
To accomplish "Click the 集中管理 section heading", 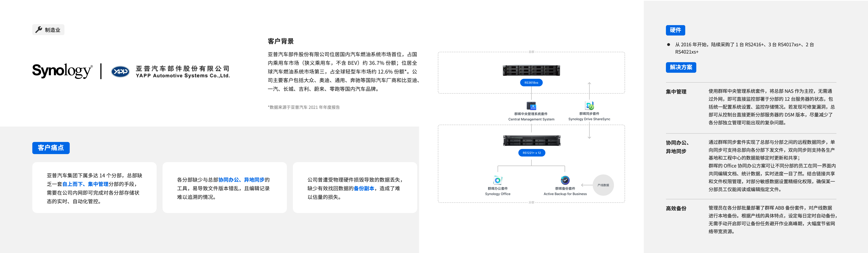I will pyautogui.click(x=676, y=92).
